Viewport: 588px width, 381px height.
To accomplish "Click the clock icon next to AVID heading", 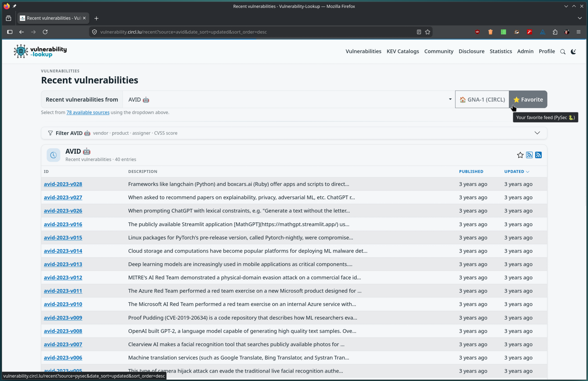I will click(x=53, y=155).
